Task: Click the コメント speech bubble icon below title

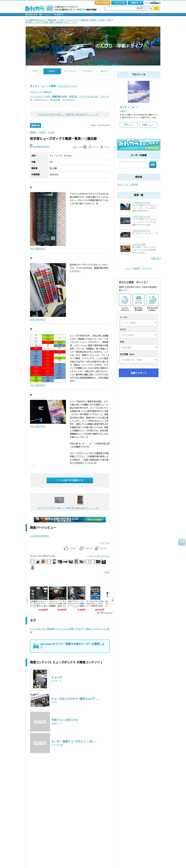Action: pyautogui.click(x=90, y=147)
